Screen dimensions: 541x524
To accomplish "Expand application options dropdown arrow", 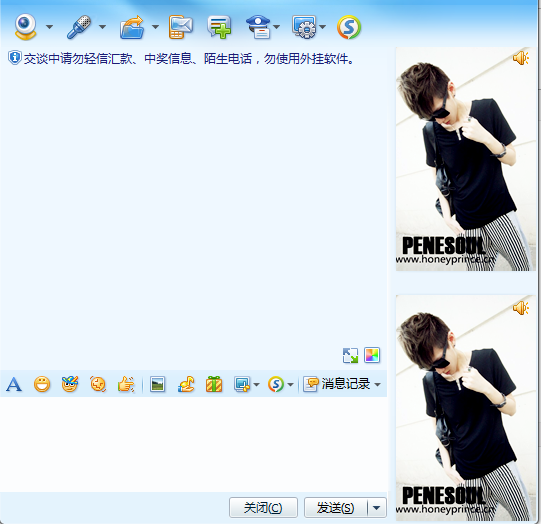I will coord(323,27).
